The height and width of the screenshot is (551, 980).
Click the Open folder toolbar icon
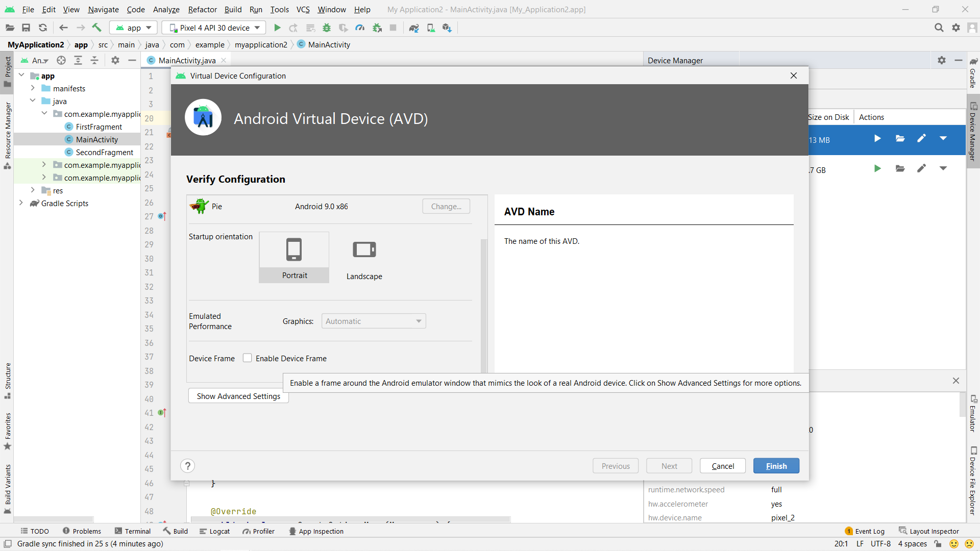click(10, 28)
